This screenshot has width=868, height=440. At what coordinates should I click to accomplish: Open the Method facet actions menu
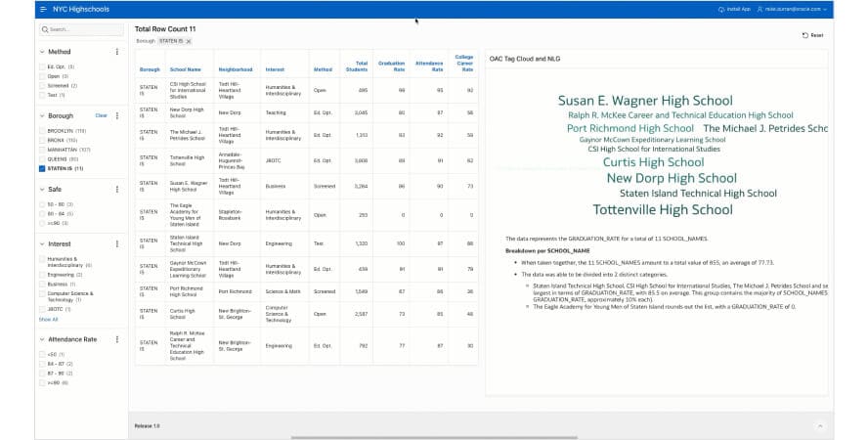click(117, 52)
